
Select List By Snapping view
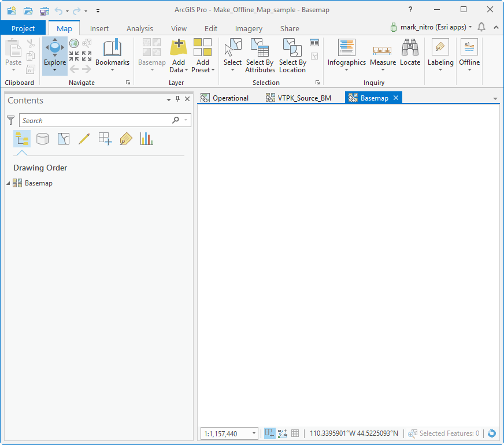pyautogui.click(x=105, y=139)
